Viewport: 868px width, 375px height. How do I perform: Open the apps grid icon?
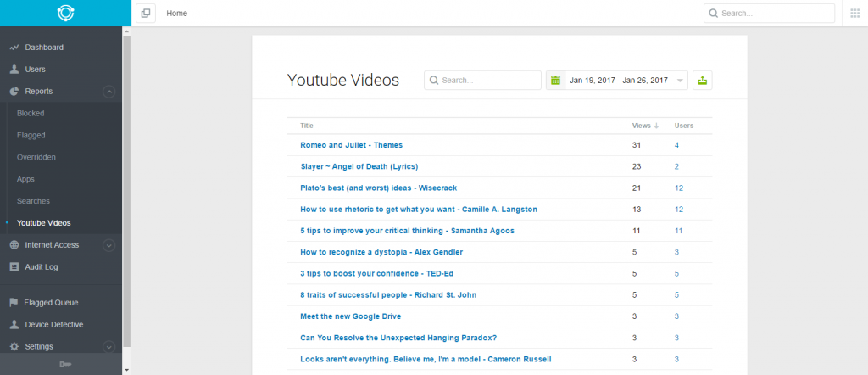(854, 14)
